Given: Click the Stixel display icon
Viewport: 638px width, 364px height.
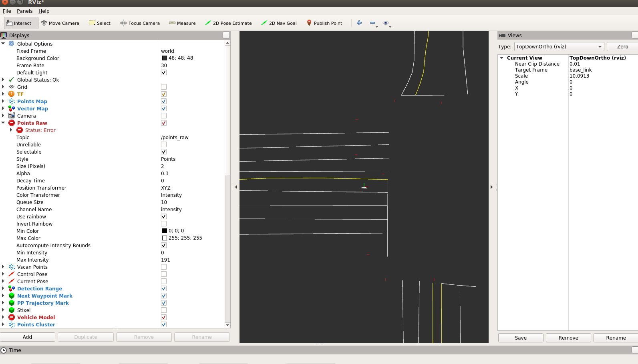Looking at the screenshot, I should [12, 310].
